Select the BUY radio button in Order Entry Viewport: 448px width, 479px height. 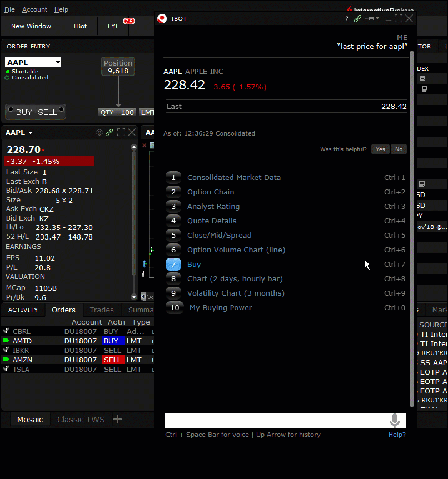coord(11,109)
